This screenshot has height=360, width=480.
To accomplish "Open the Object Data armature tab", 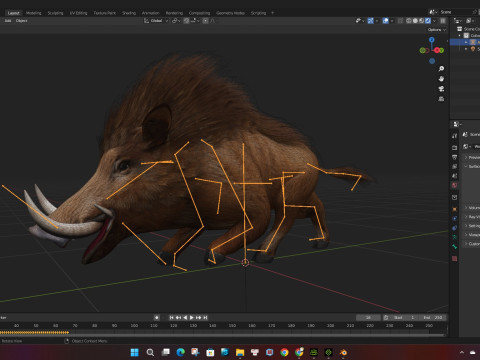I will click(x=454, y=237).
